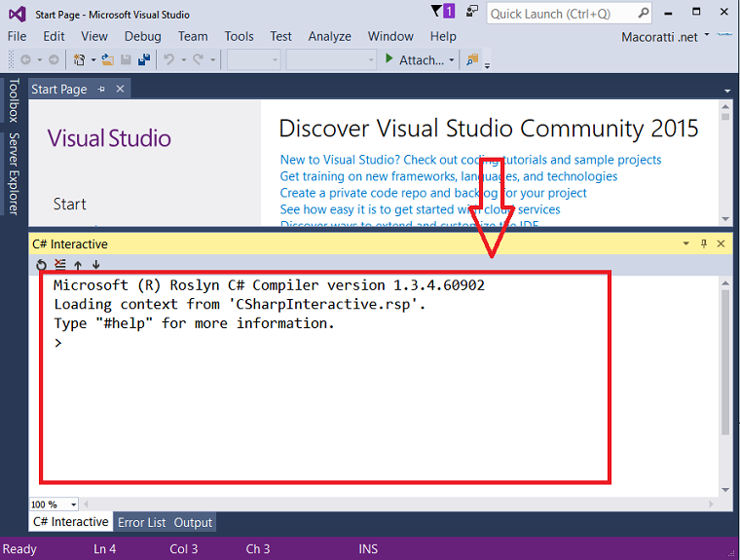Clear the C# Interactive screen
Image resolution: width=740 pixels, height=560 pixels.
point(60,265)
